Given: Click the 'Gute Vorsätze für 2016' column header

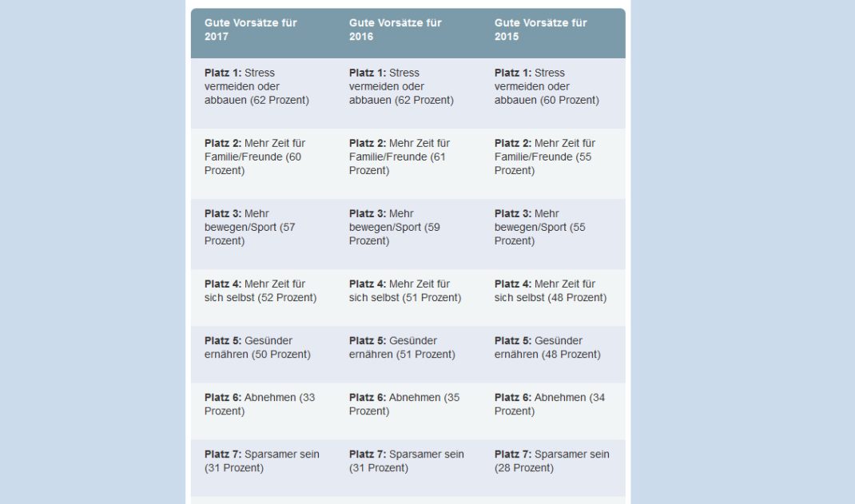Looking at the screenshot, I should point(396,30).
